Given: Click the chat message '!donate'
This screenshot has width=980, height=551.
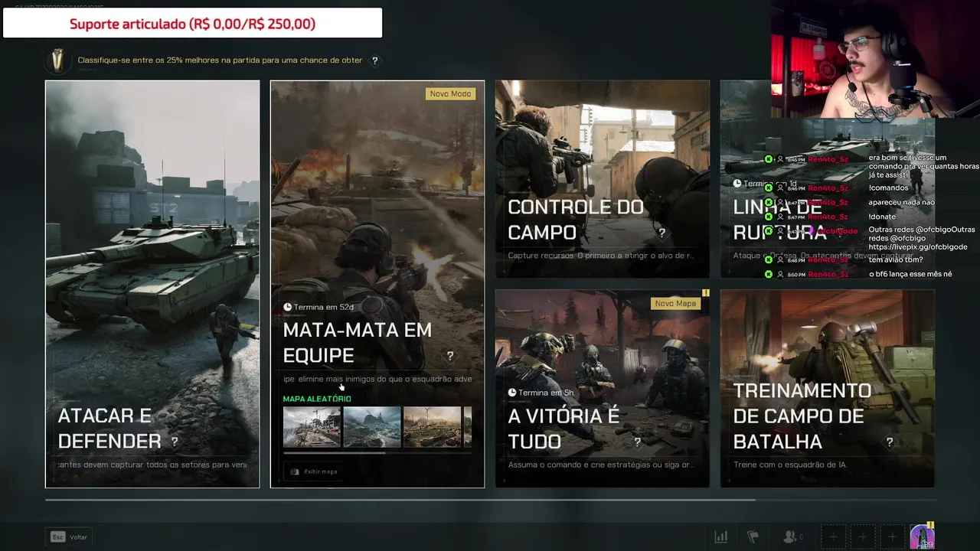Looking at the screenshot, I should [x=884, y=217].
